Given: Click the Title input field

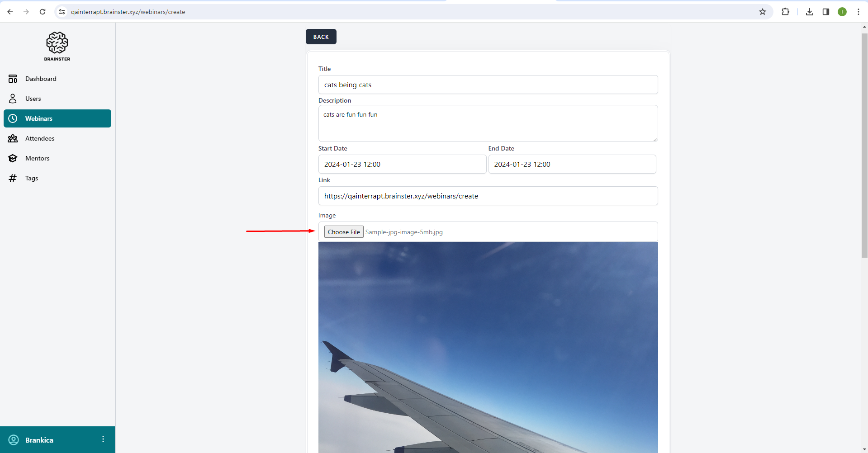Looking at the screenshot, I should coord(488,85).
